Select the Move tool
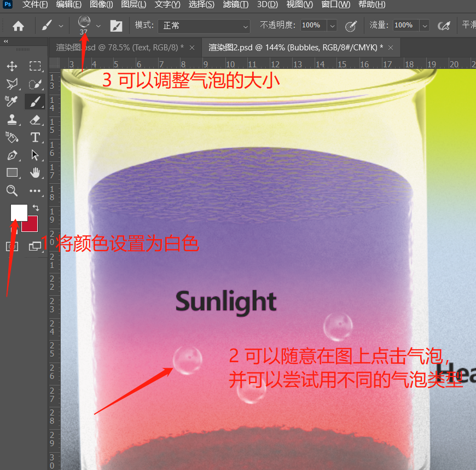This screenshot has height=470, width=476. pyautogui.click(x=12, y=66)
